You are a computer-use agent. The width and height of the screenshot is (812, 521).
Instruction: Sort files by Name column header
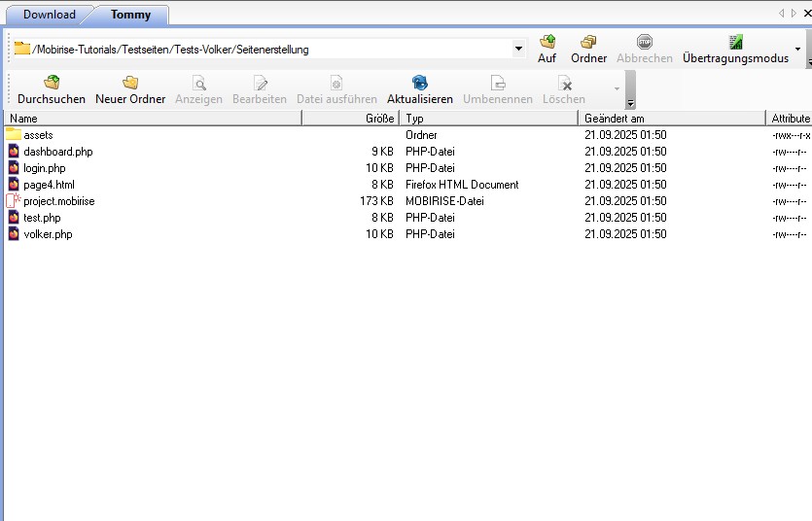153,119
